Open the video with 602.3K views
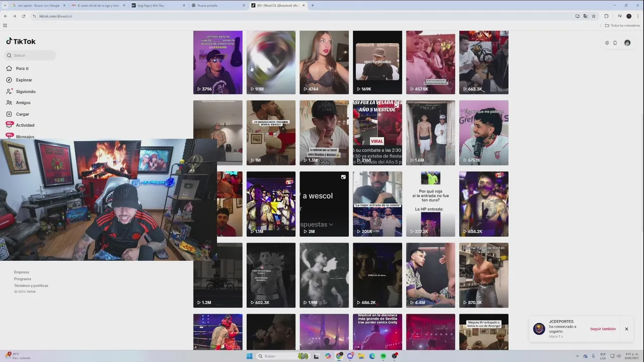Image resolution: width=644 pixels, height=362 pixels. 271,276
